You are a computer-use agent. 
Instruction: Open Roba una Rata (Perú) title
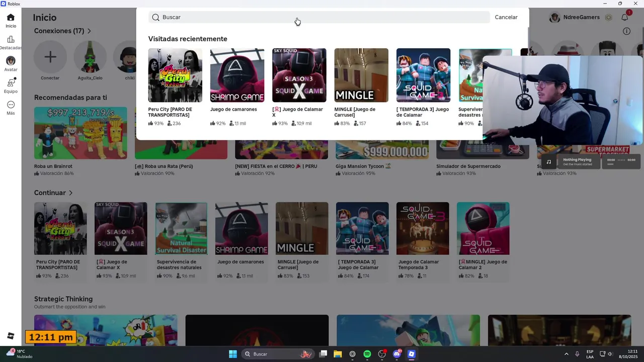tap(164, 166)
